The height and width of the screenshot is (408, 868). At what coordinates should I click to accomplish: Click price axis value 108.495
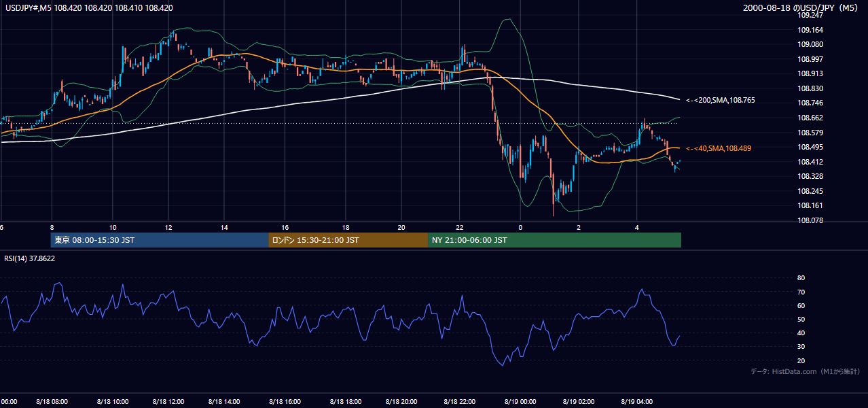(812, 147)
